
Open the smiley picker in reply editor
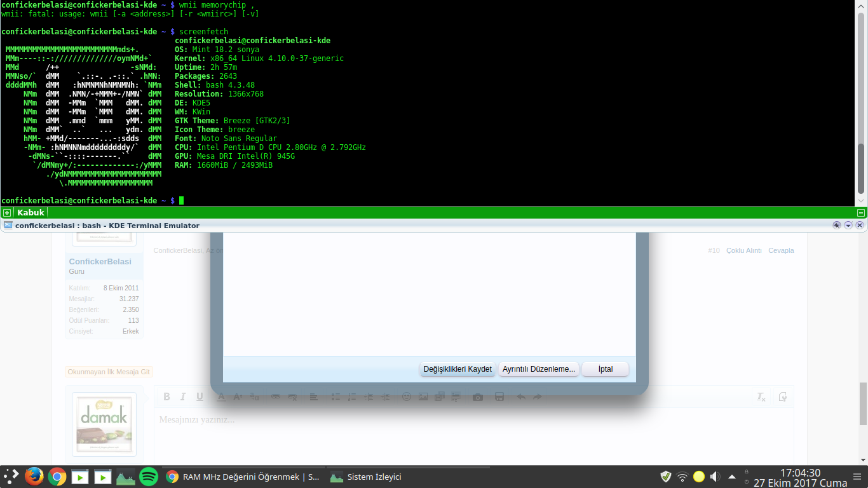[407, 396]
